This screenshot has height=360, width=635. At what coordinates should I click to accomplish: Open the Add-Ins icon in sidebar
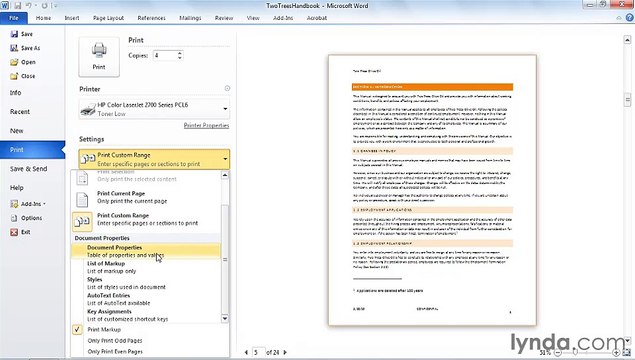click(x=14, y=204)
